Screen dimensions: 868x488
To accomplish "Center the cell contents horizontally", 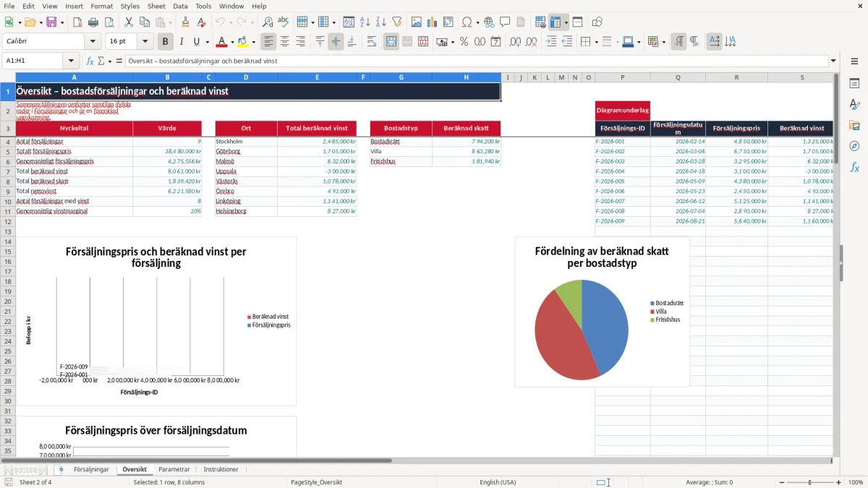I will click(285, 42).
